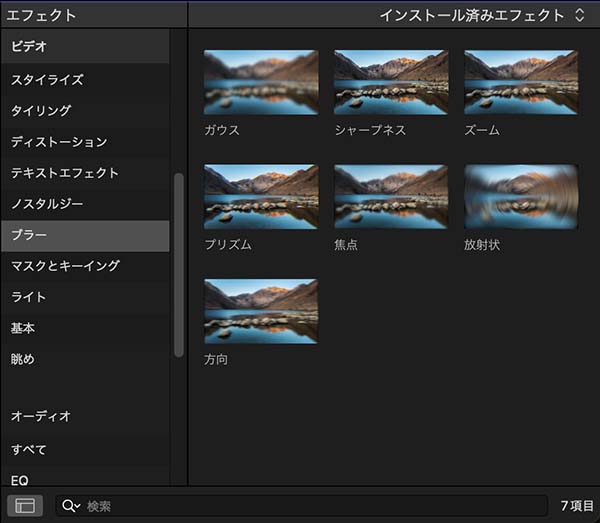
Task: Choose the シャープネス effect thumbnail
Action: (x=391, y=82)
